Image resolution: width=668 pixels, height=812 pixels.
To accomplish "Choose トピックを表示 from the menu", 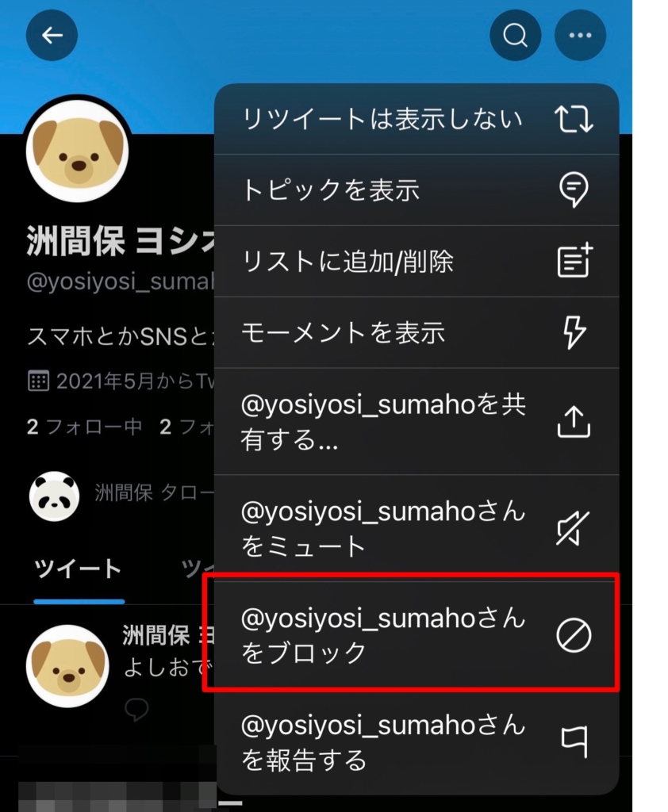I will click(x=417, y=190).
